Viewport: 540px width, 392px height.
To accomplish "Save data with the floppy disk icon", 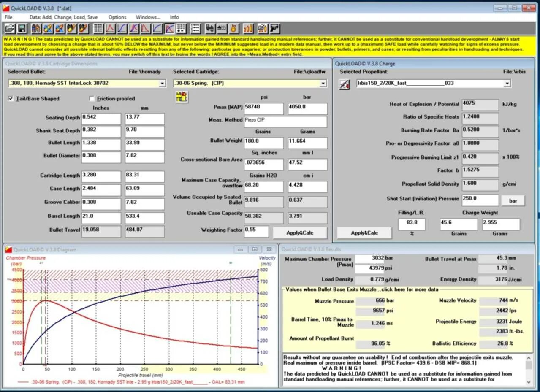I will click(22, 29).
